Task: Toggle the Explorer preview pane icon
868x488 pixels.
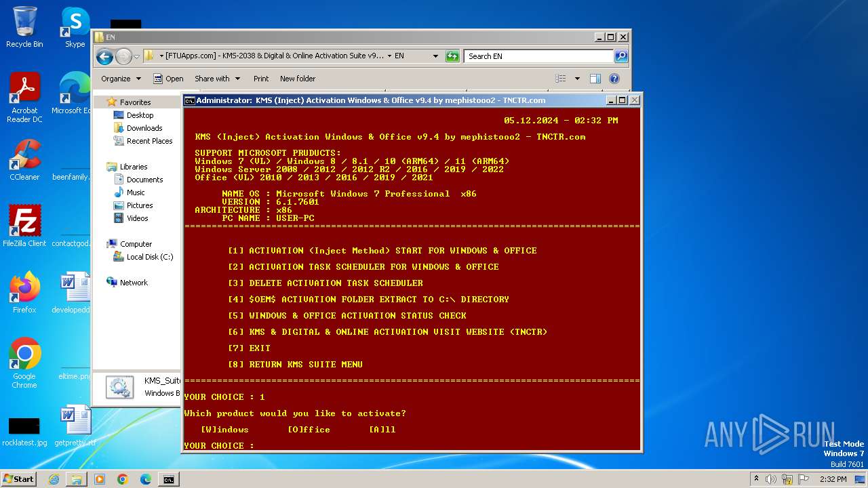Action: tap(595, 79)
